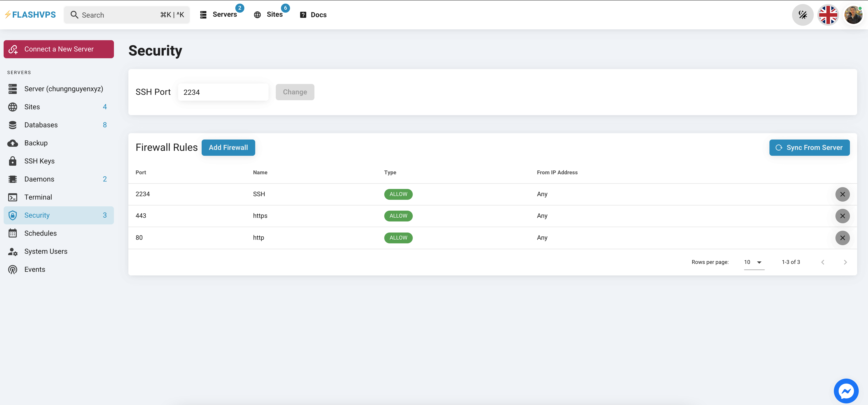Viewport: 868px width, 405px height.
Task: Launch the Terminal section
Action: tap(38, 197)
